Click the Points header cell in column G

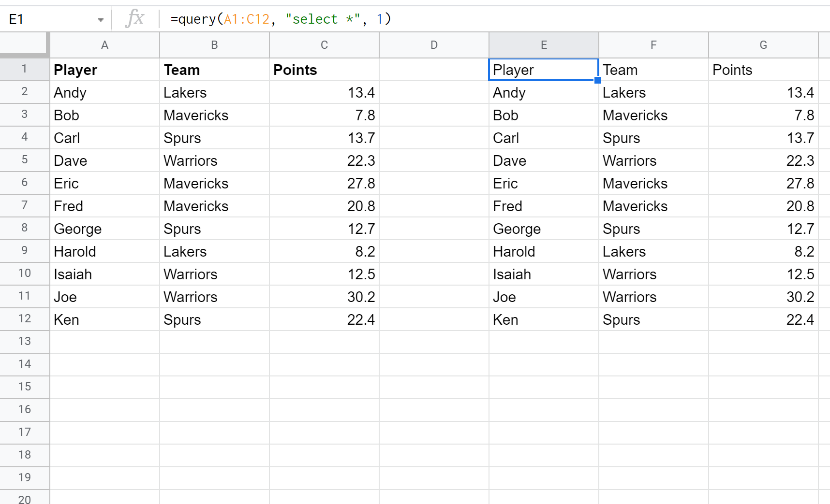pyautogui.click(x=763, y=70)
